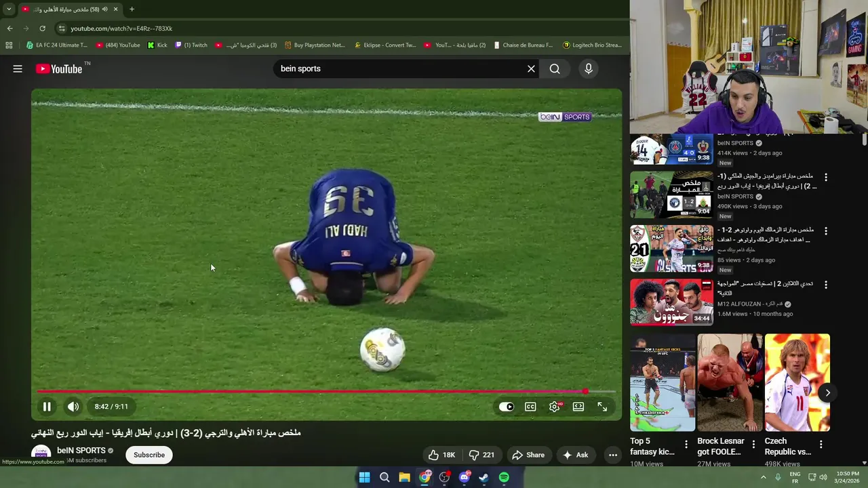
Task: Like the video with 18K thumbs up
Action: click(441, 455)
